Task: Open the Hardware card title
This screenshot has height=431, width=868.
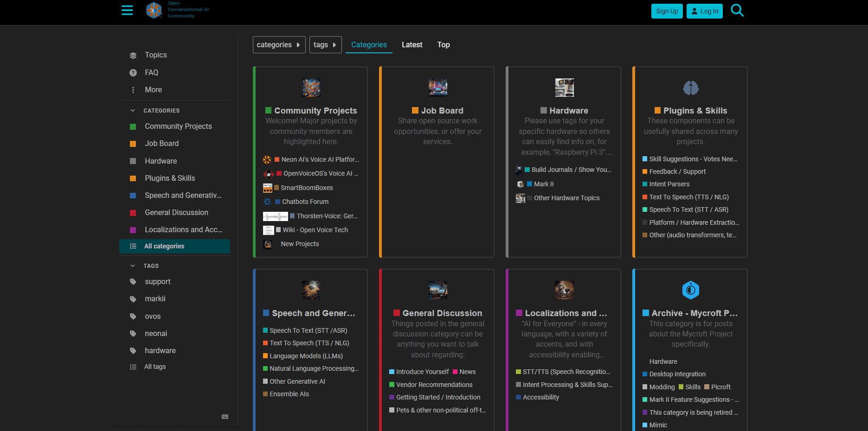Action: click(569, 111)
